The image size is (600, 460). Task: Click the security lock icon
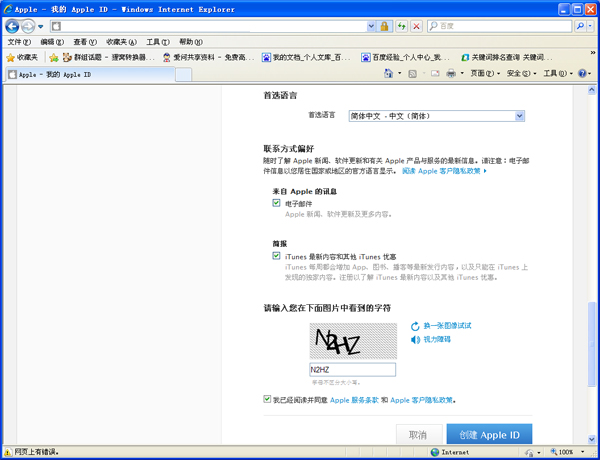(384, 26)
